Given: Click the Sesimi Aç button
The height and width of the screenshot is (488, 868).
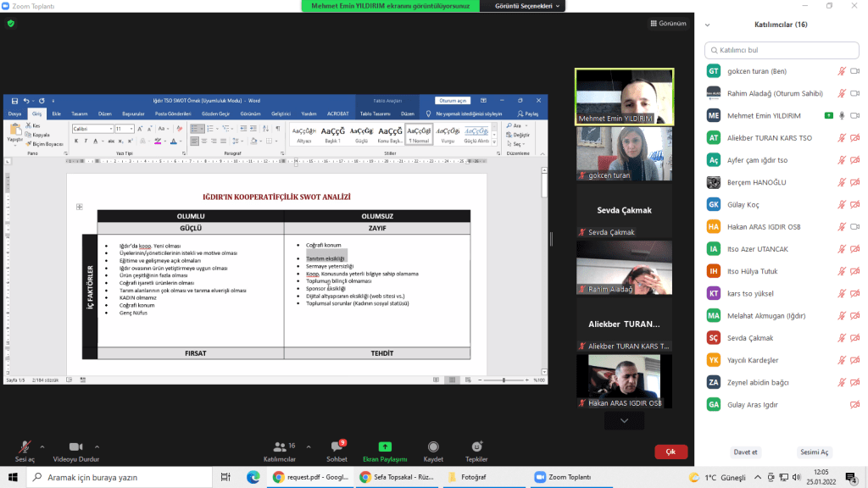Looking at the screenshot, I should click(814, 452).
